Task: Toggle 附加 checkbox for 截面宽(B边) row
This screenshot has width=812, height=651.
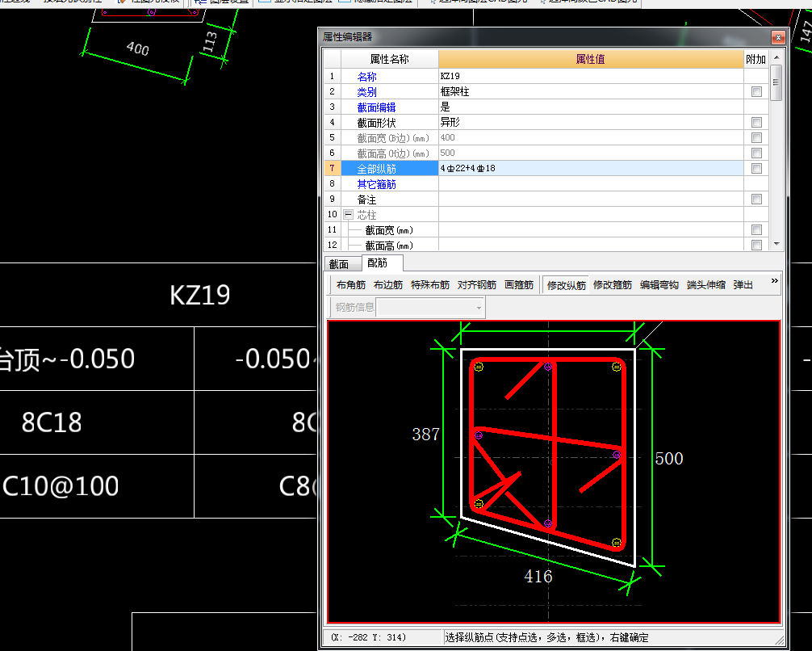Action: (756, 138)
